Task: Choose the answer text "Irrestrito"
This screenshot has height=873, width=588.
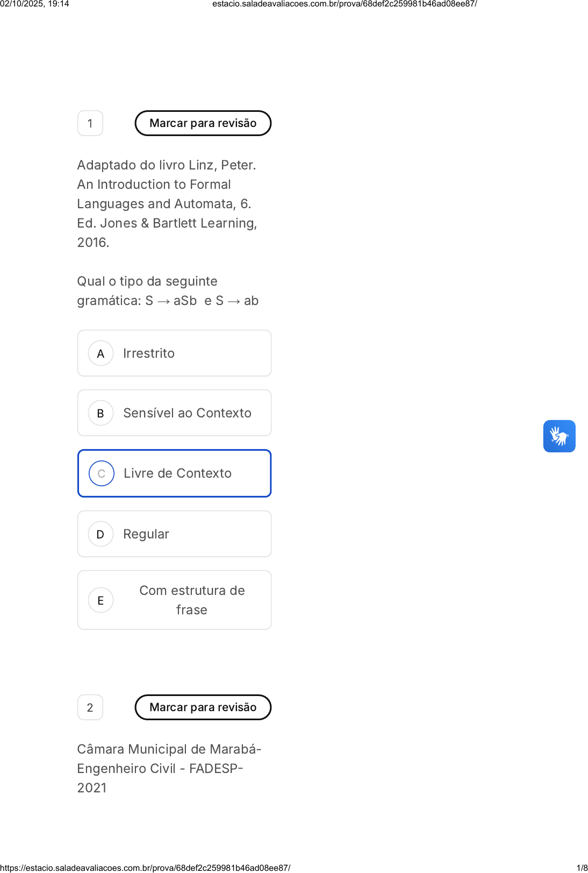Action: point(149,353)
